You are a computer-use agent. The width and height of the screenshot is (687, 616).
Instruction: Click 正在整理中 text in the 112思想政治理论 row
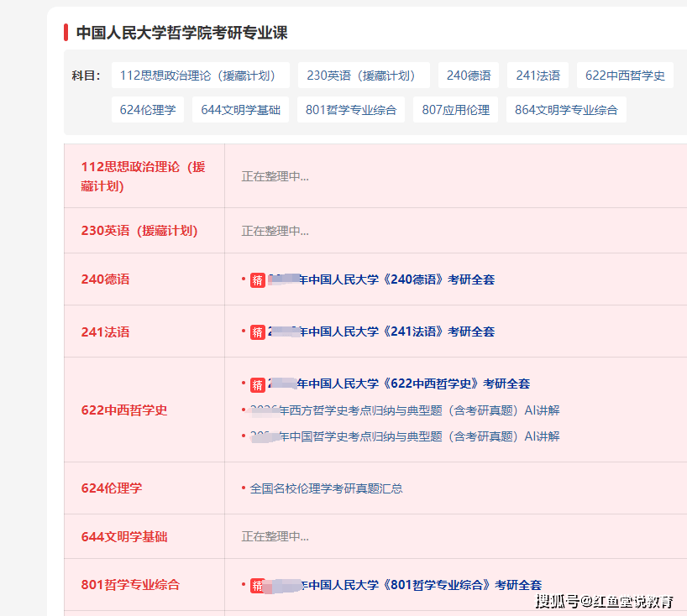(x=275, y=176)
